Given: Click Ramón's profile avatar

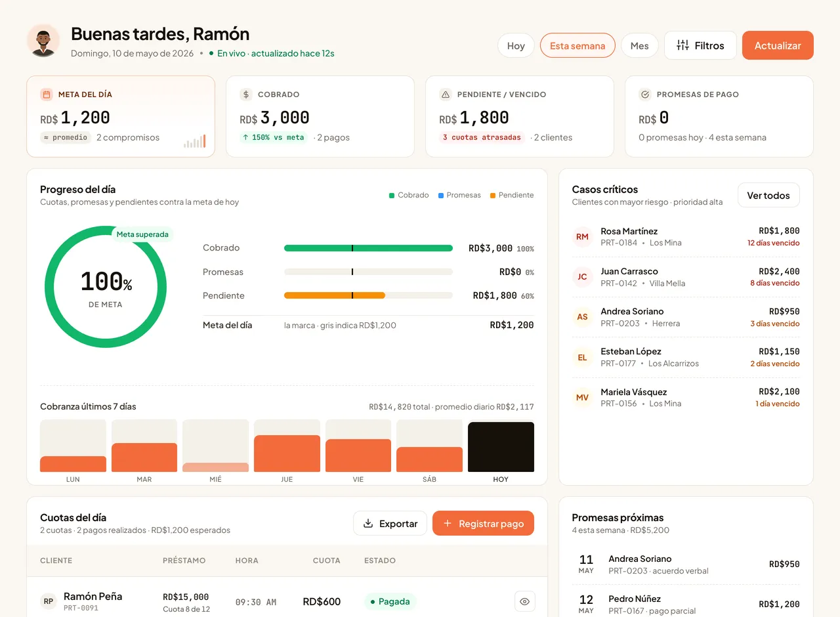Looking at the screenshot, I should 43,41.
